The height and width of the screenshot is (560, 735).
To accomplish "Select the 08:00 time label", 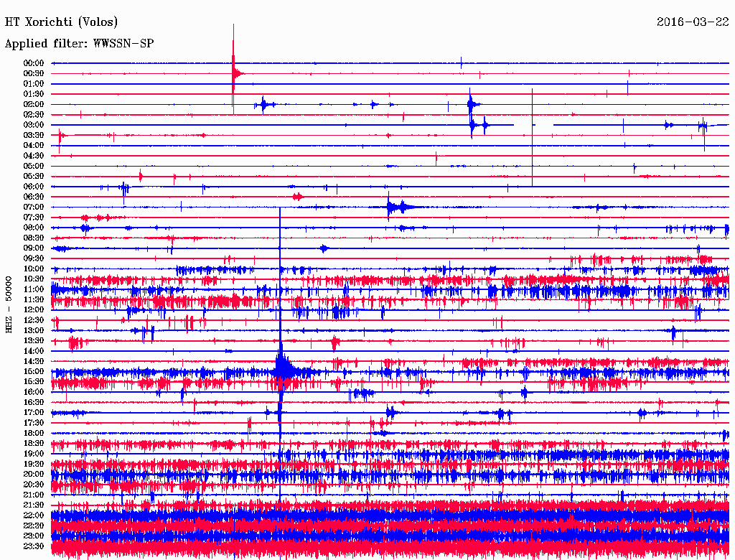I will pyautogui.click(x=34, y=228).
